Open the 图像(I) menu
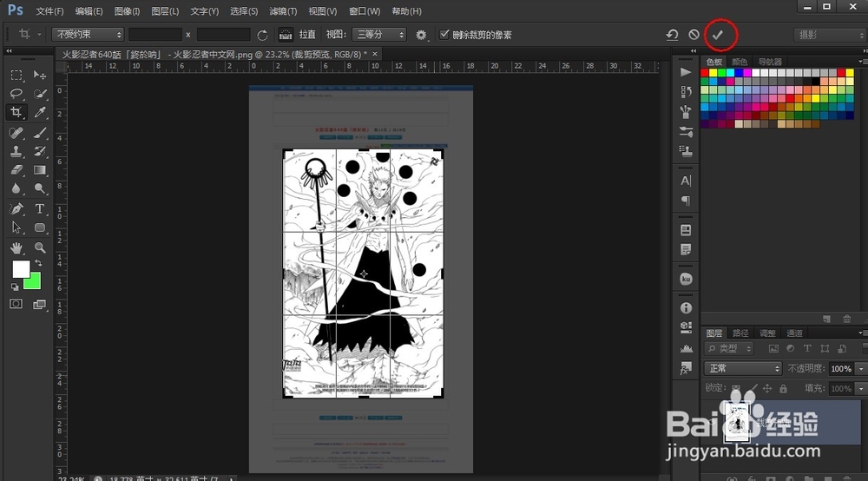The image size is (868, 481). (127, 11)
